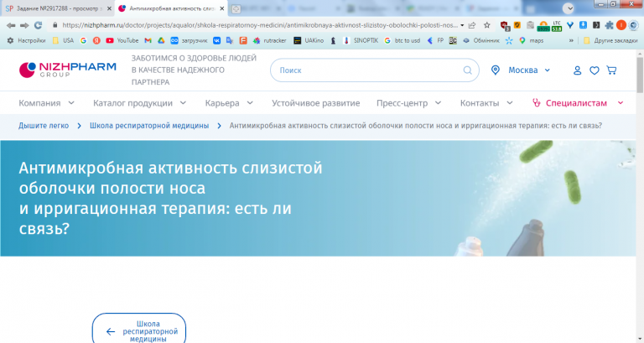Image resolution: width=644 pixels, height=343 pixels.
Task: Open the Устойчивое развитие page
Action: (315, 103)
